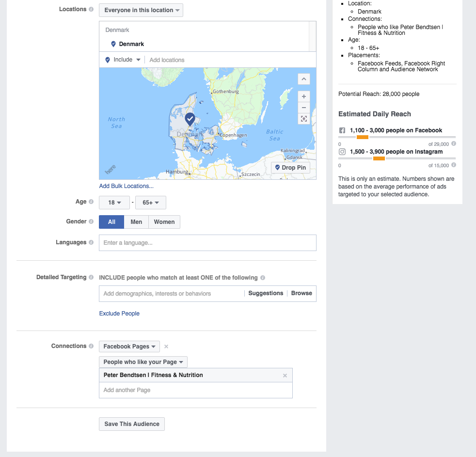Click the Instagram logo icon in Estimated Daily Reach
The height and width of the screenshot is (457, 476).
342,152
